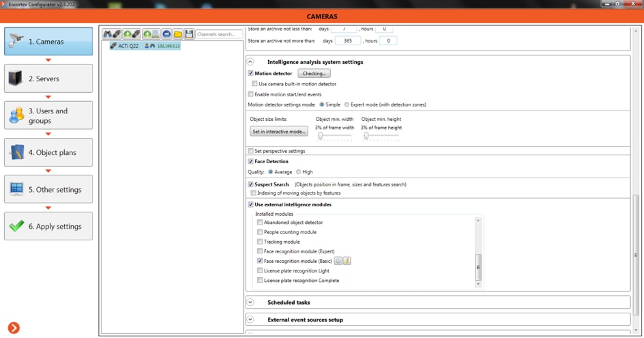Click the floppy disk save icon
The height and width of the screenshot is (338, 644).
[x=189, y=34]
